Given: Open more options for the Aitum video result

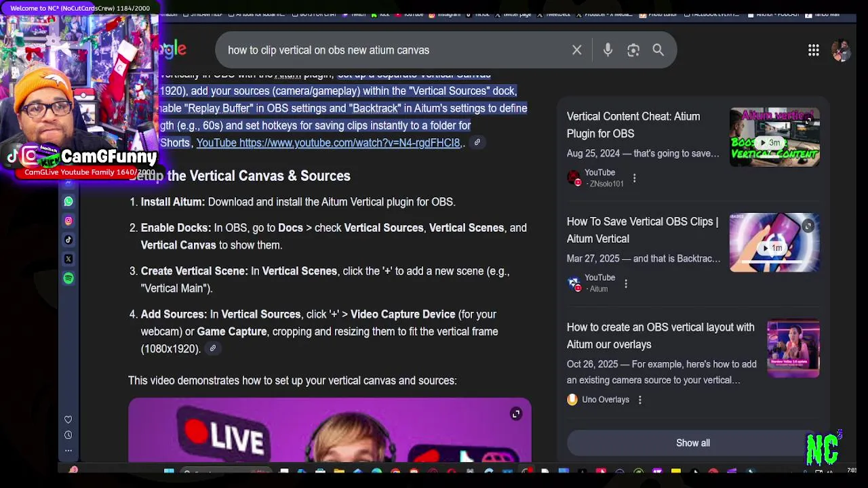Looking at the screenshot, I should pos(626,283).
